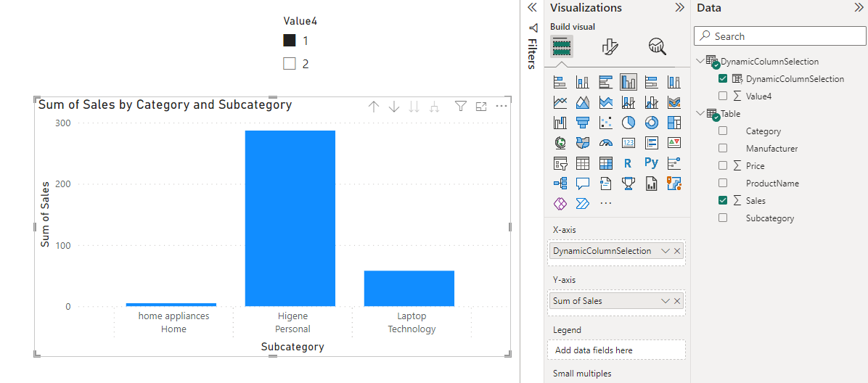Image resolution: width=868 pixels, height=383 pixels.
Task: Select the Python visual
Action: tap(651, 163)
